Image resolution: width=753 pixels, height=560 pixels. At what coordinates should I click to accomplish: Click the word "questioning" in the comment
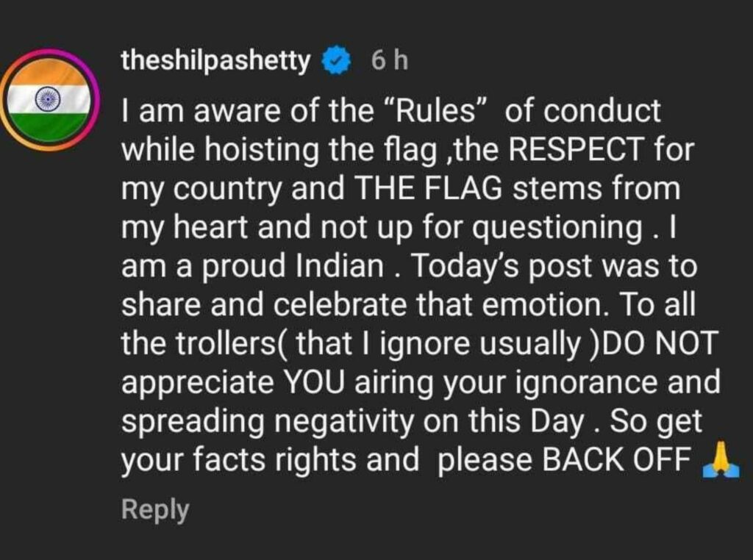[x=556, y=229]
